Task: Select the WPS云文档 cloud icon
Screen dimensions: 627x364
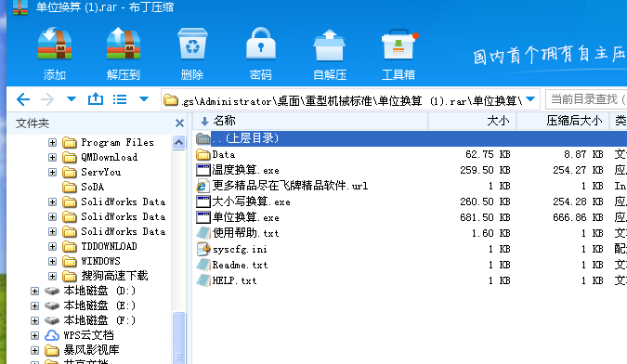Action: pyautogui.click(x=52, y=335)
